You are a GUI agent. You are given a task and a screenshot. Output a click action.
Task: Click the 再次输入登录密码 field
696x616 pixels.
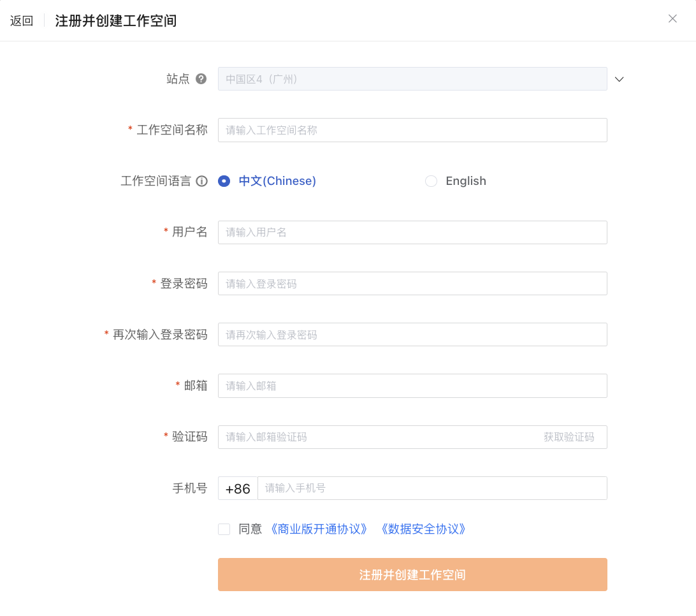(x=412, y=335)
